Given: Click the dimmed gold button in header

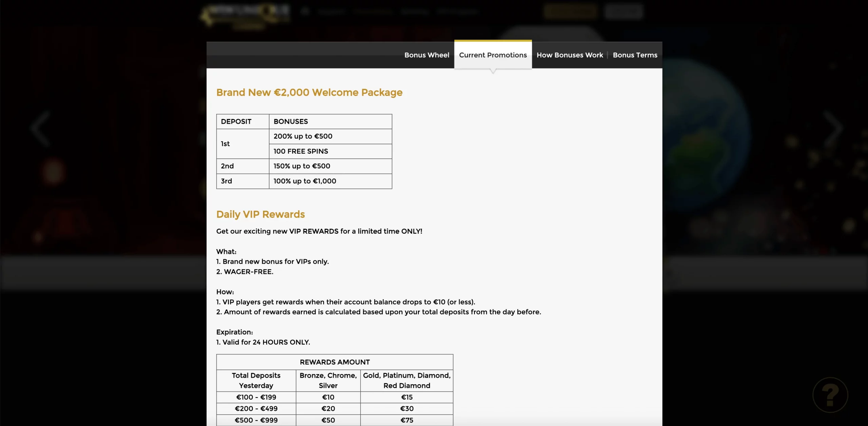Looking at the screenshot, I should [x=571, y=11].
